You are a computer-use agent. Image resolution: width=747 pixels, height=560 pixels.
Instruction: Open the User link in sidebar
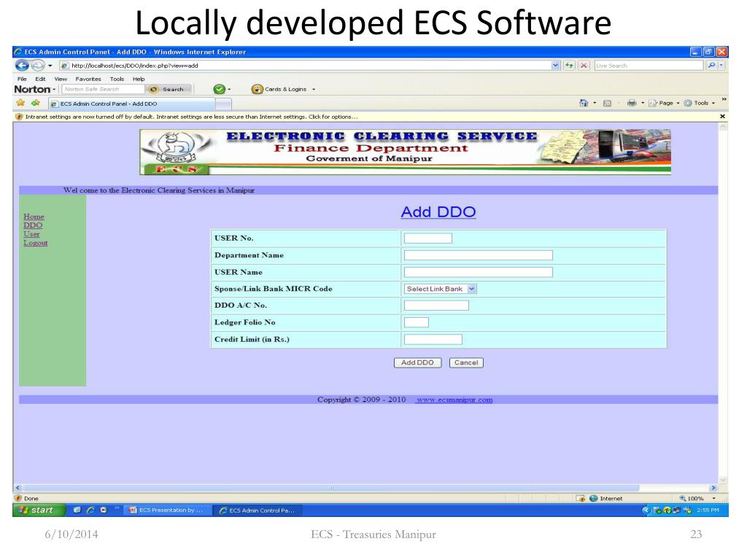31,234
